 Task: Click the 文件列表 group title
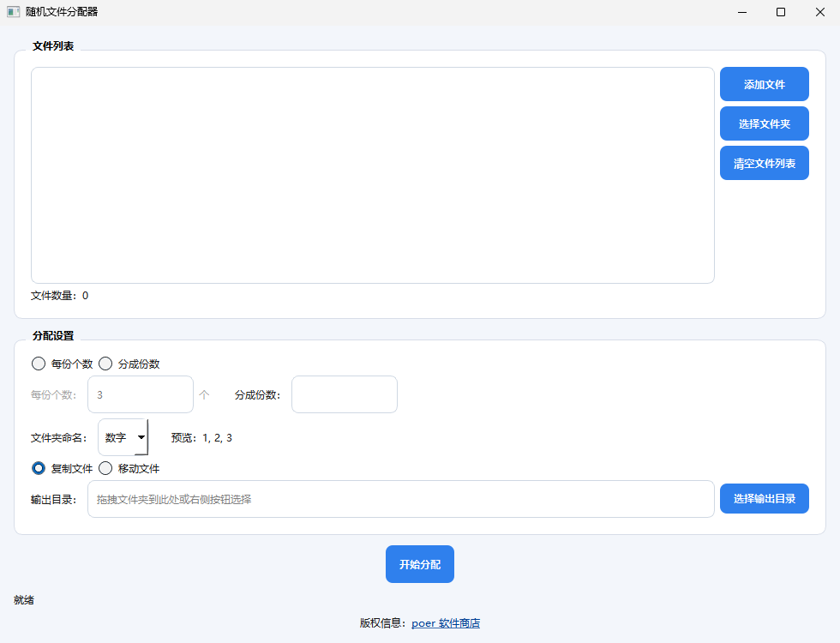coord(53,46)
